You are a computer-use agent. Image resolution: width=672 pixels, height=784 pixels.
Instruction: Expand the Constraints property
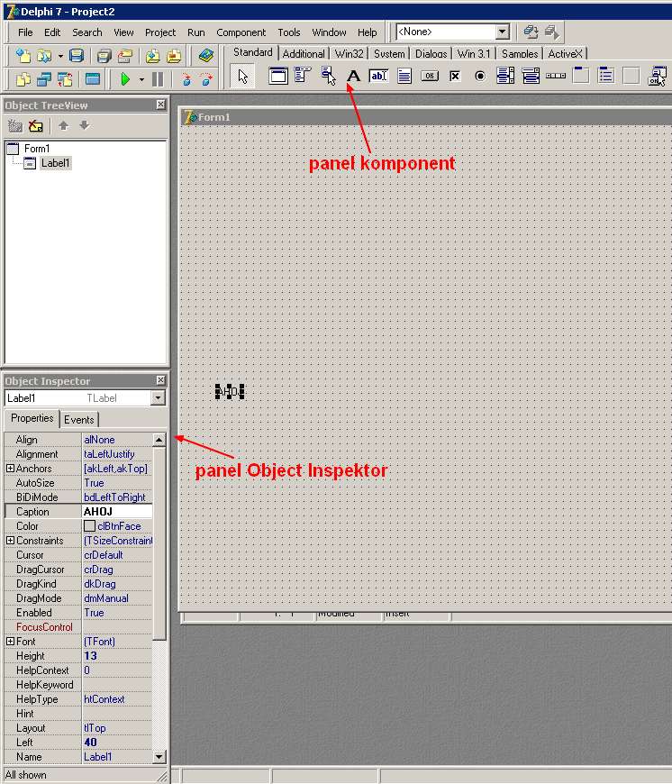click(10, 540)
